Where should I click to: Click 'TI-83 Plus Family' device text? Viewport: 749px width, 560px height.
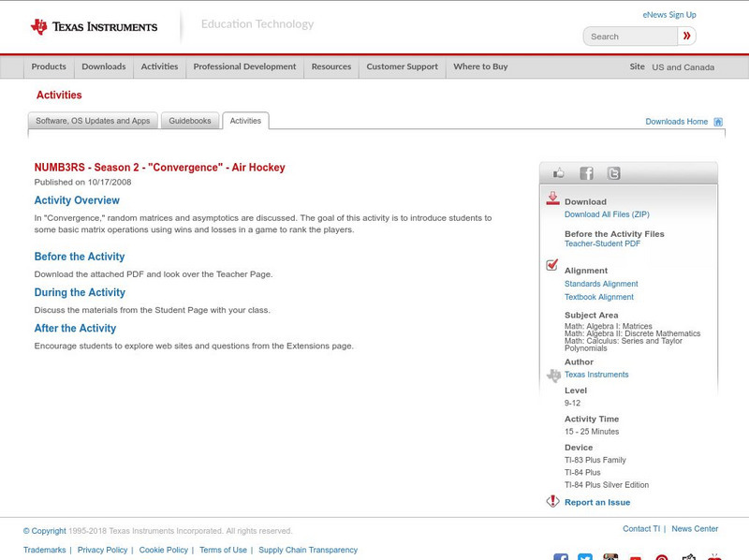pos(595,460)
